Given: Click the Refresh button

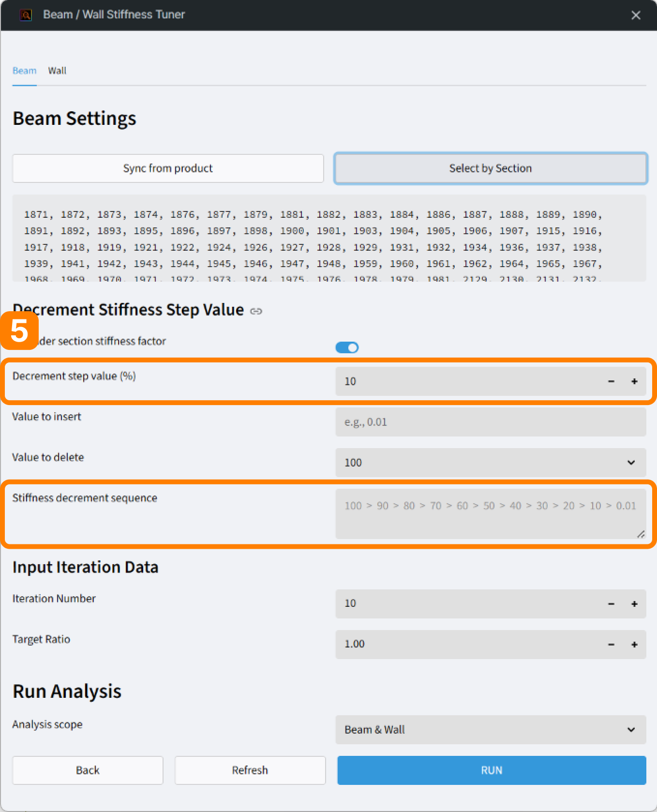Looking at the screenshot, I should pos(250,770).
